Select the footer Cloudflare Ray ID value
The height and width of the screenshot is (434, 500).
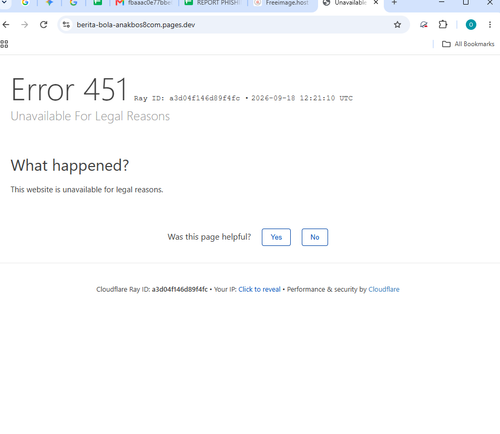tap(180, 289)
